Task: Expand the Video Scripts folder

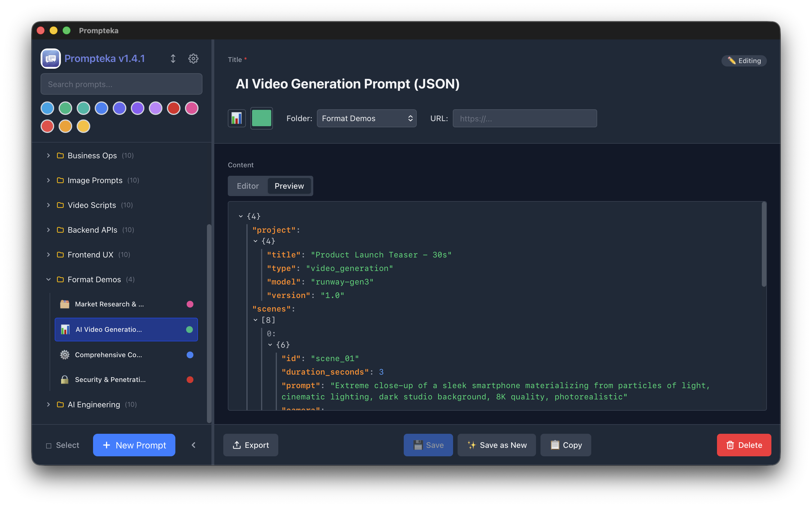Action: pos(48,205)
